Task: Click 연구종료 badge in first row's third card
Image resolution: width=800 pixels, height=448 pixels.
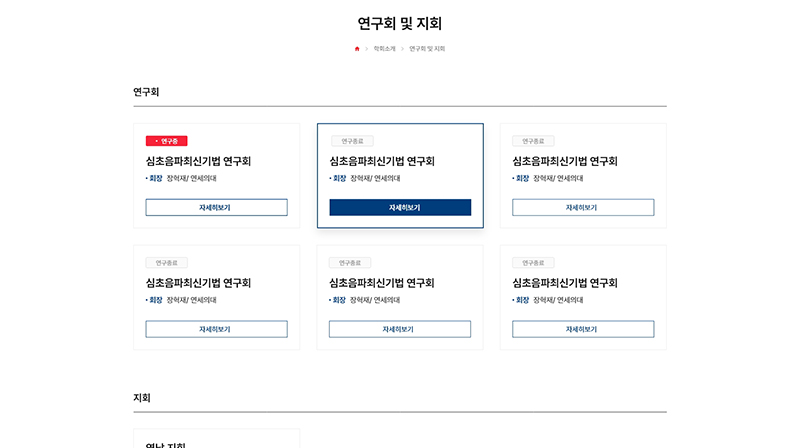Action: (533, 141)
